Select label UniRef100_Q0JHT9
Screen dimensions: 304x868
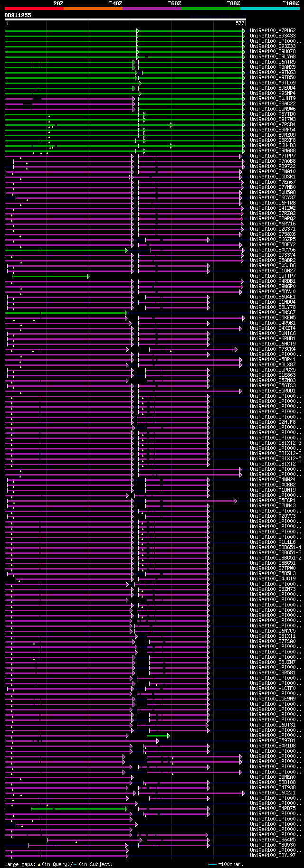(273, 99)
